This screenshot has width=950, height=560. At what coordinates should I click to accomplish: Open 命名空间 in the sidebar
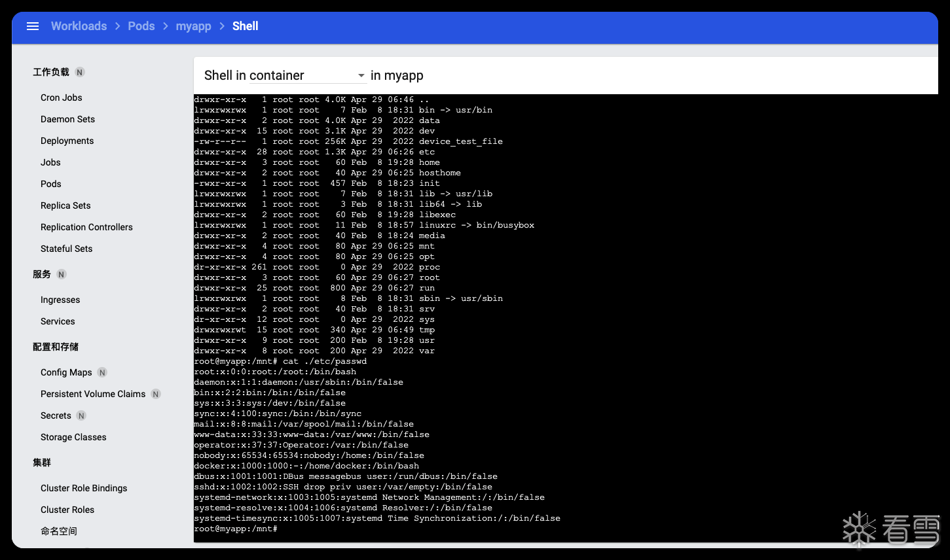[x=59, y=531]
